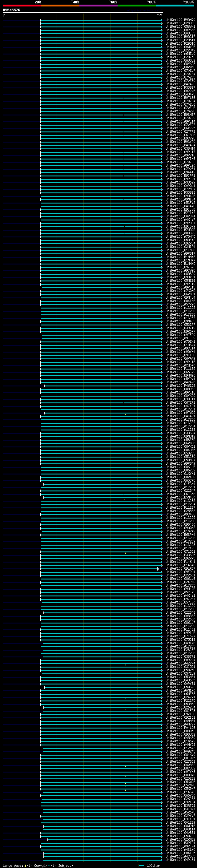
Task: Select the UniRef100_Q86LJ6 label
Action: [x=180, y=579]
